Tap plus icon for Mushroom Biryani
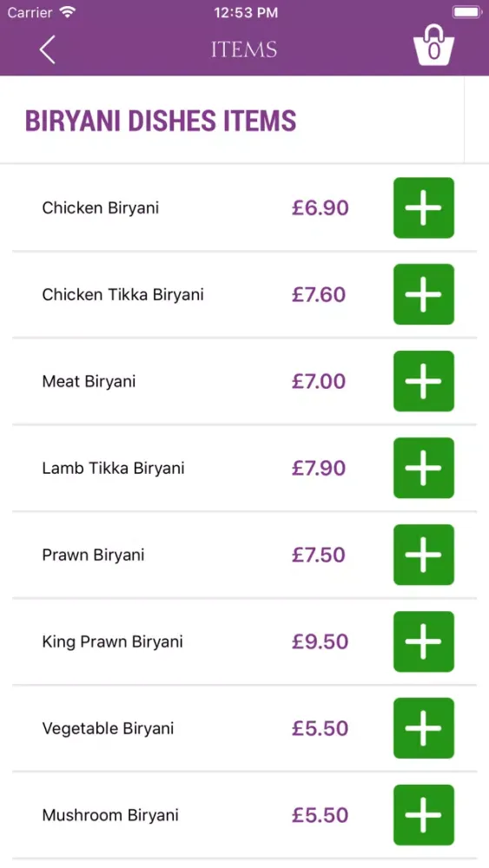Image resolution: width=489 pixels, height=868 pixels. (424, 815)
